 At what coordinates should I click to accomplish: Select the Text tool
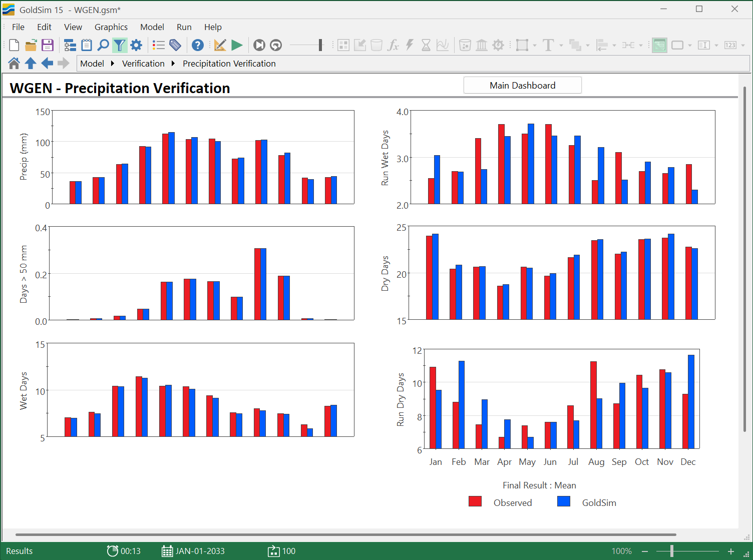click(548, 45)
